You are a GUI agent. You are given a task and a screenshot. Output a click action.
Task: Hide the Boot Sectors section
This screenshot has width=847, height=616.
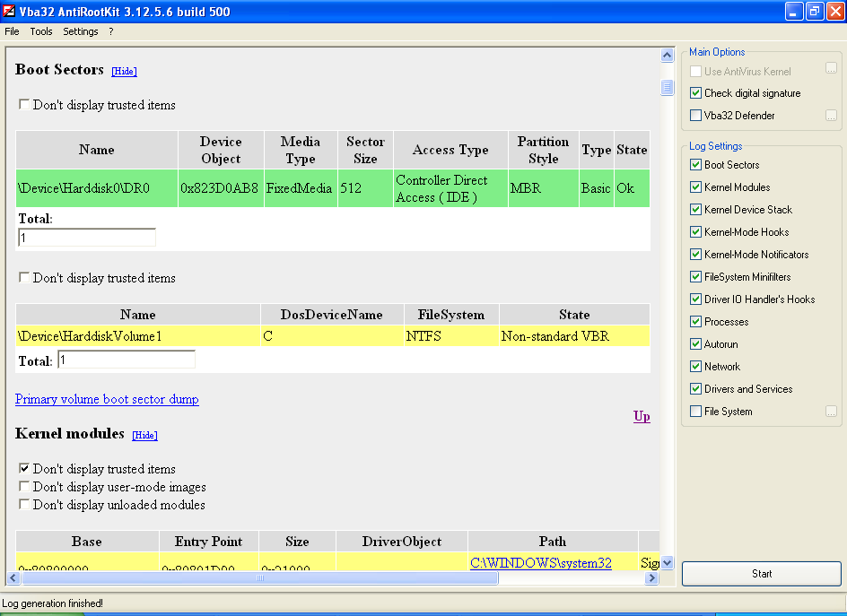(124, 71)
